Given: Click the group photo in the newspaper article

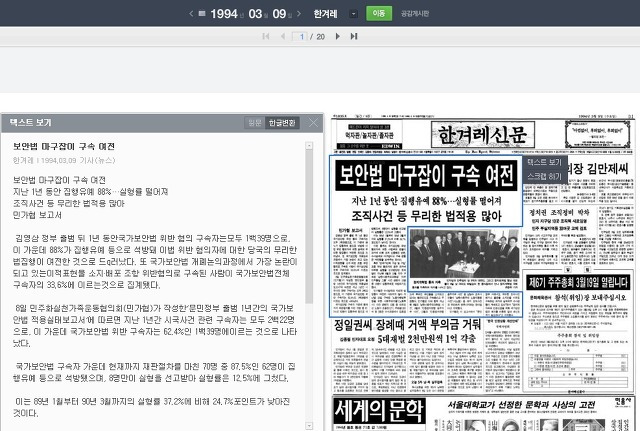Looking at the screenshot, I should tap(464, 253).
